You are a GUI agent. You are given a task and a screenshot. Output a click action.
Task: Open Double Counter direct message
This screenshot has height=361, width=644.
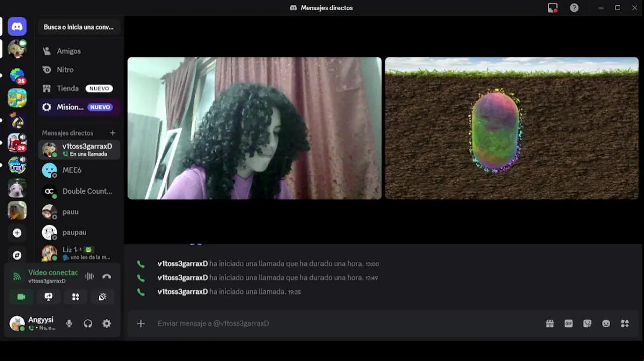click(x=79, y=191)
